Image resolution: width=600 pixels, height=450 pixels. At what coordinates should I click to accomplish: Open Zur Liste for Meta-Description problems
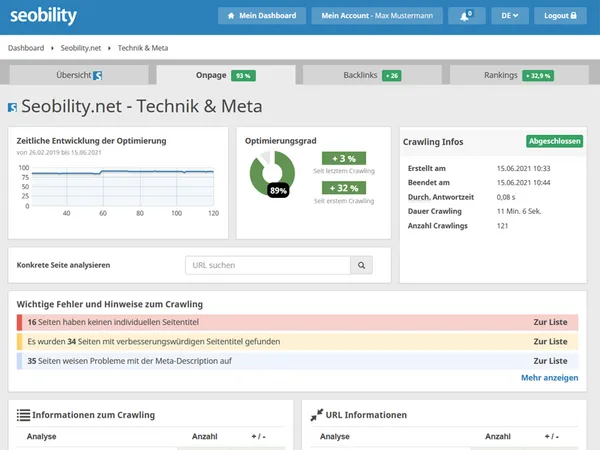[x=550, y=360]
